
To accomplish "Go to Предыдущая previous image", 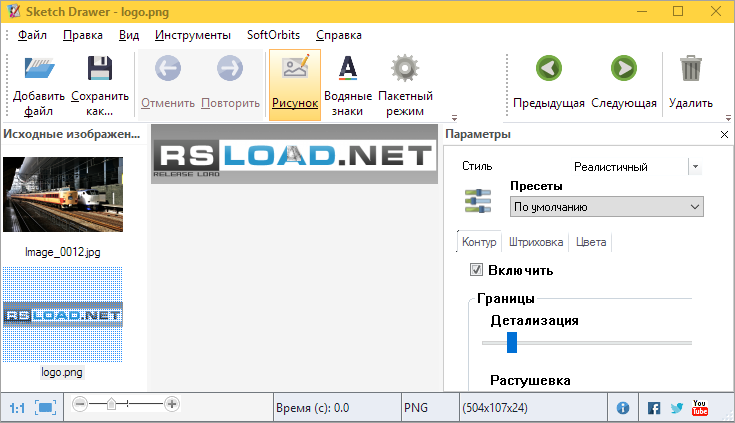I will (x=549, y=68).
